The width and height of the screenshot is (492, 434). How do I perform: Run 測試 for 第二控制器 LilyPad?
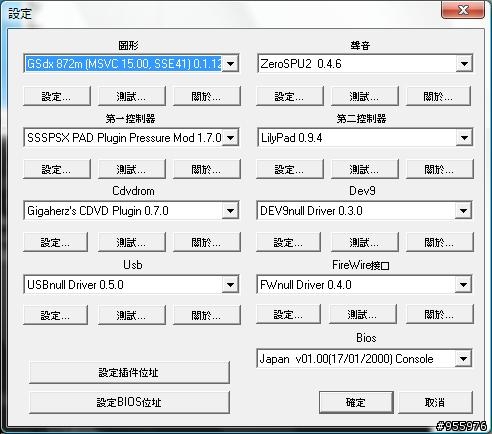(365, 169)
